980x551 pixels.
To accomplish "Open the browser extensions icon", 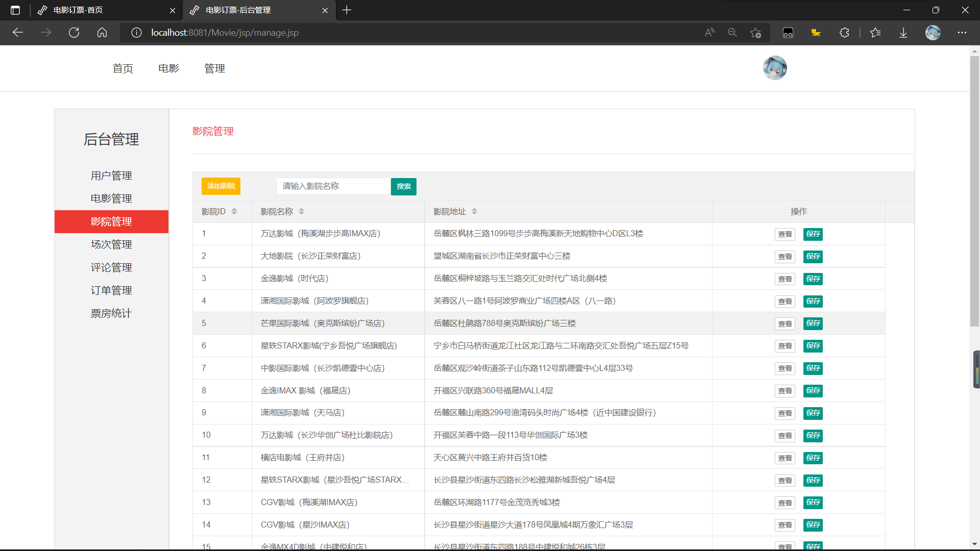I will coord(845,32).
